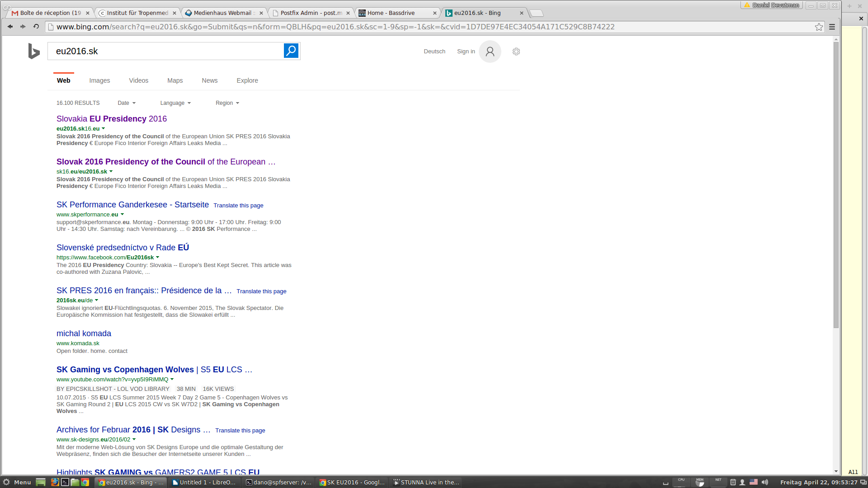Open SK Gaming vs Copenhagen Wolves result
Viewport: 868px width, 488px height.
pos(154,370)
